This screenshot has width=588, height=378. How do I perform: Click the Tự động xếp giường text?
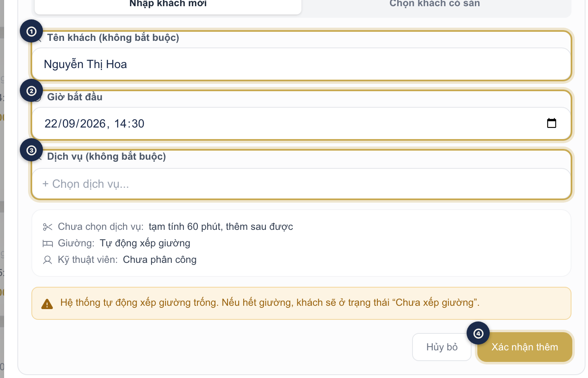tap(145, 243)
